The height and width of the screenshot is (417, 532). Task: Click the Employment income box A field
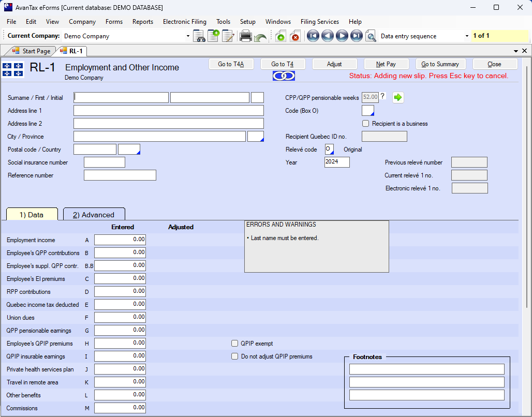coord(120,240)
